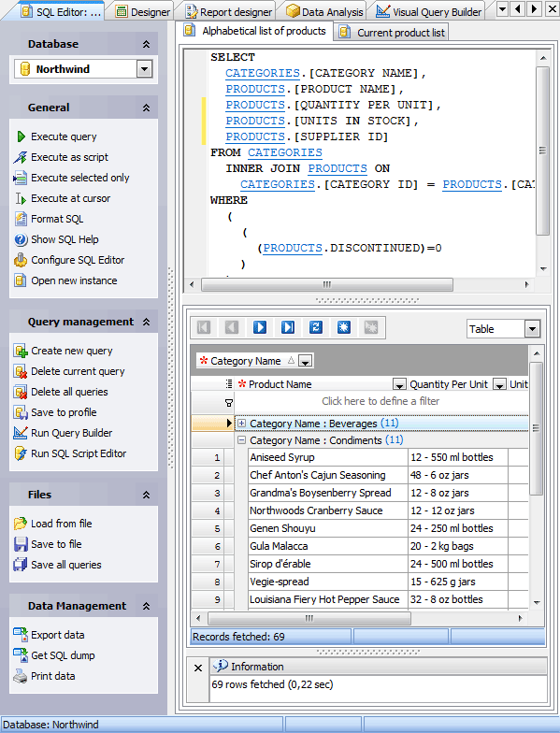Open the Table view mode dropdown

532,329
